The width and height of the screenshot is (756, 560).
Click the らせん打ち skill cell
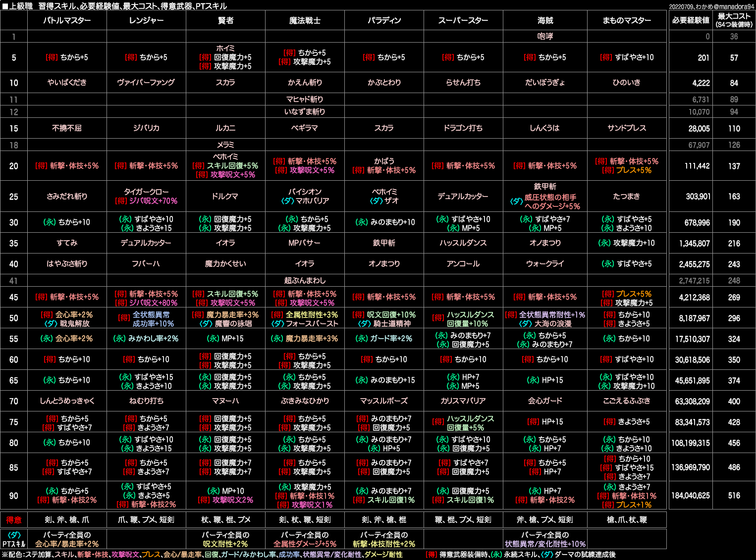(x=463, y=83)
